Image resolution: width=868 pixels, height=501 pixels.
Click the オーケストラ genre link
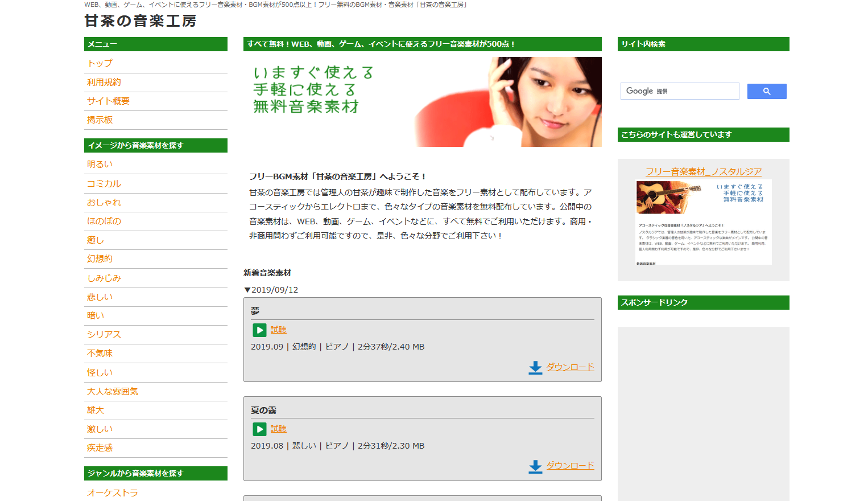click(x=112, y=493)
